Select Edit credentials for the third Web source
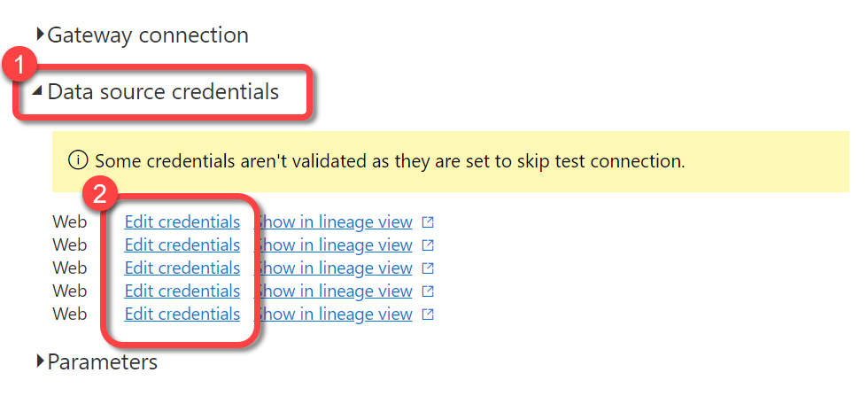Viewport: 868px width, 396px height. click(182, 268)
